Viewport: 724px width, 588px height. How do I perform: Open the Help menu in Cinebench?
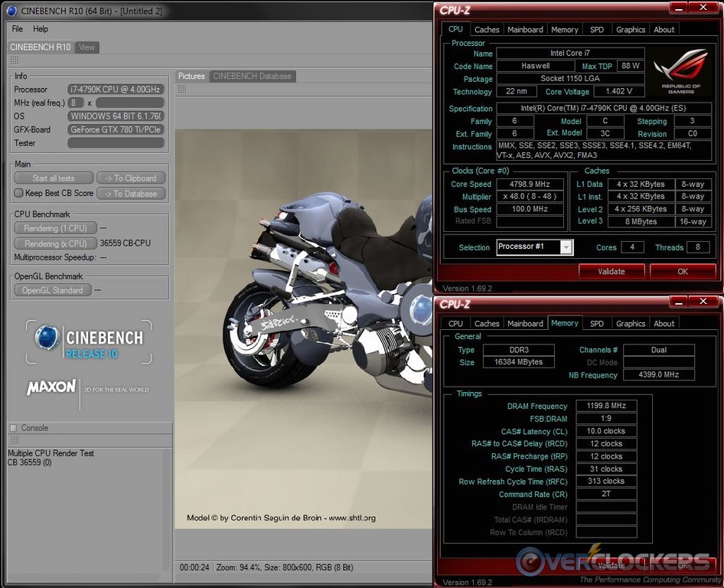(42, 29)
